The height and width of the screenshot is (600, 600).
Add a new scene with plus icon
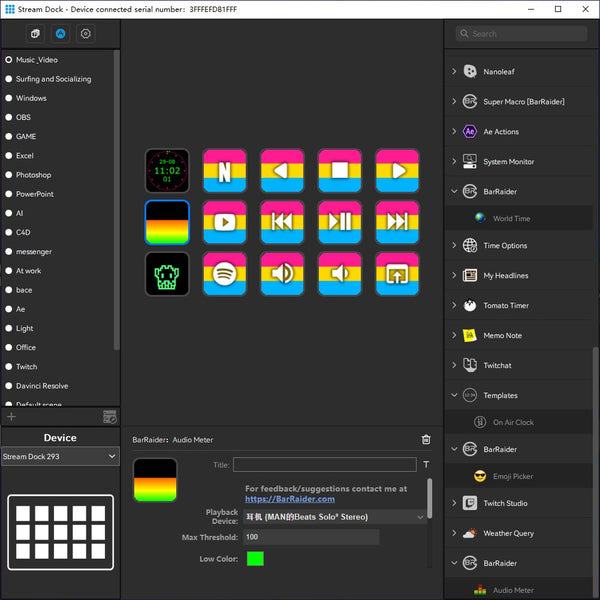(x=11, y=416)
